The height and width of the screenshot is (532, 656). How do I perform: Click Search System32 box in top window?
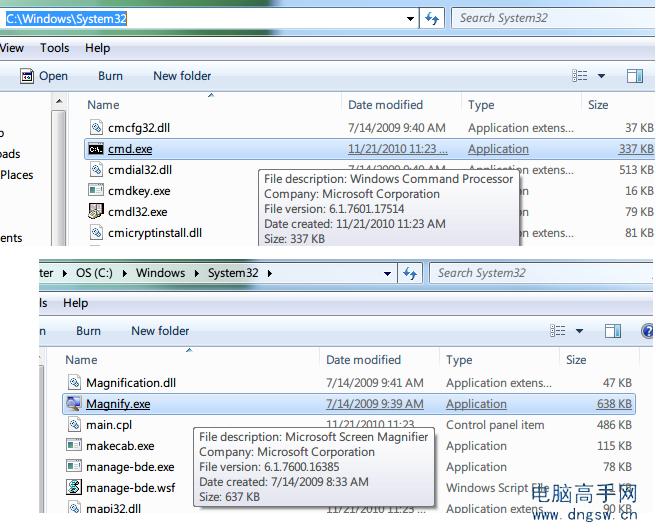click(552, 18)
